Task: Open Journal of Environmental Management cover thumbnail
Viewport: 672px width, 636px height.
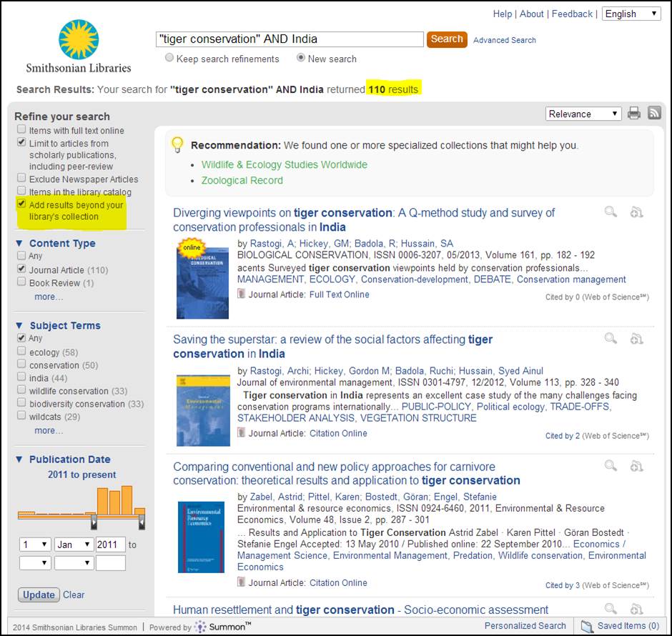Action: click(x=203, y=410)
